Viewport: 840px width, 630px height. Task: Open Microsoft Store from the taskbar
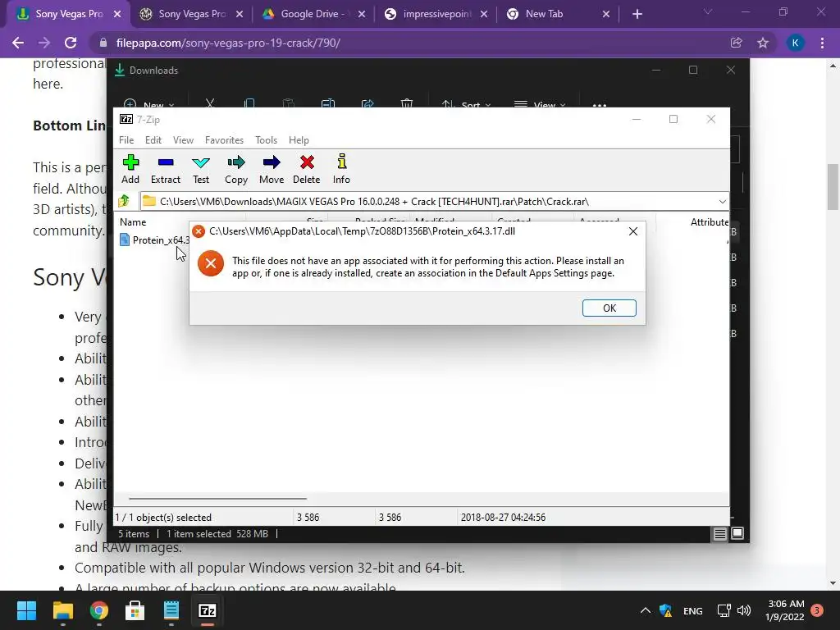click(135, 610)
